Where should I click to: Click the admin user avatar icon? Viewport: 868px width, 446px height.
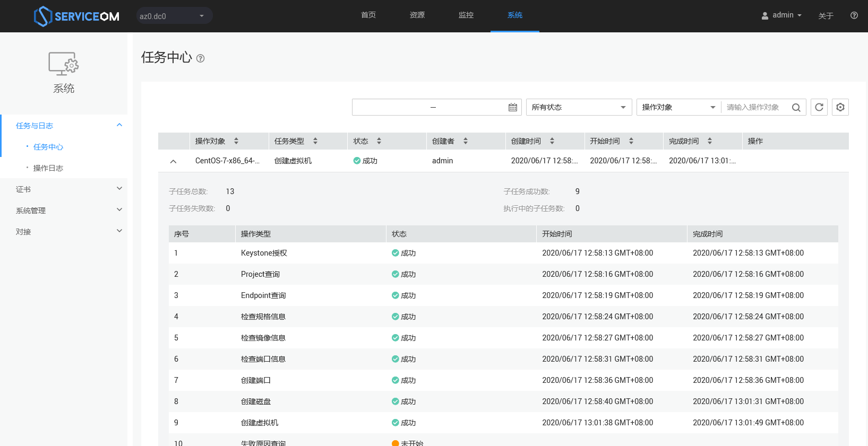765,16
